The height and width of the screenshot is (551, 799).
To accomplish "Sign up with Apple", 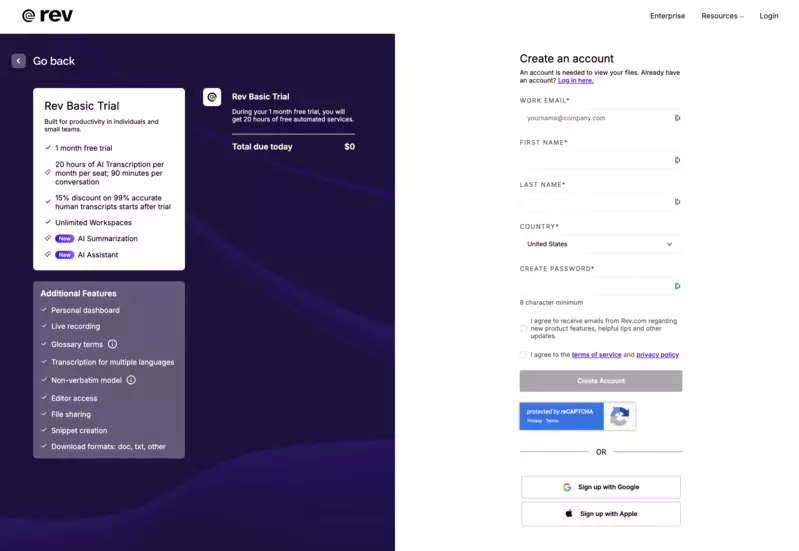I will (x=601, y=514).
